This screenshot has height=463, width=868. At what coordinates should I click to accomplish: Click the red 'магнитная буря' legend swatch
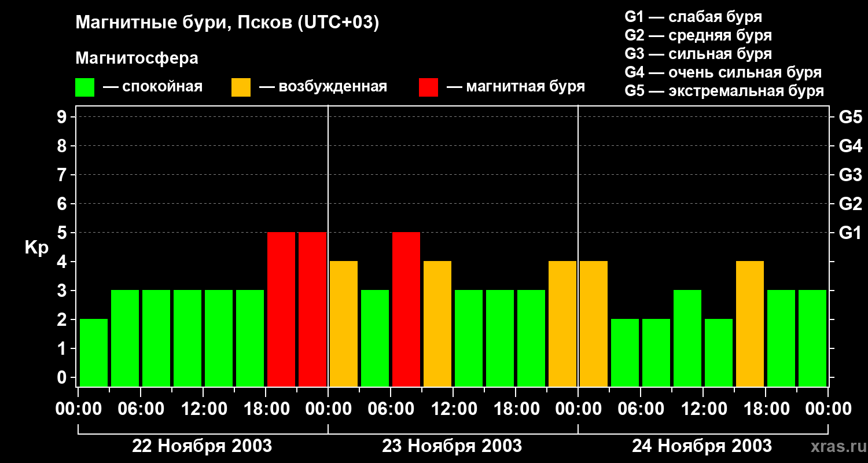tap(428, 87)
